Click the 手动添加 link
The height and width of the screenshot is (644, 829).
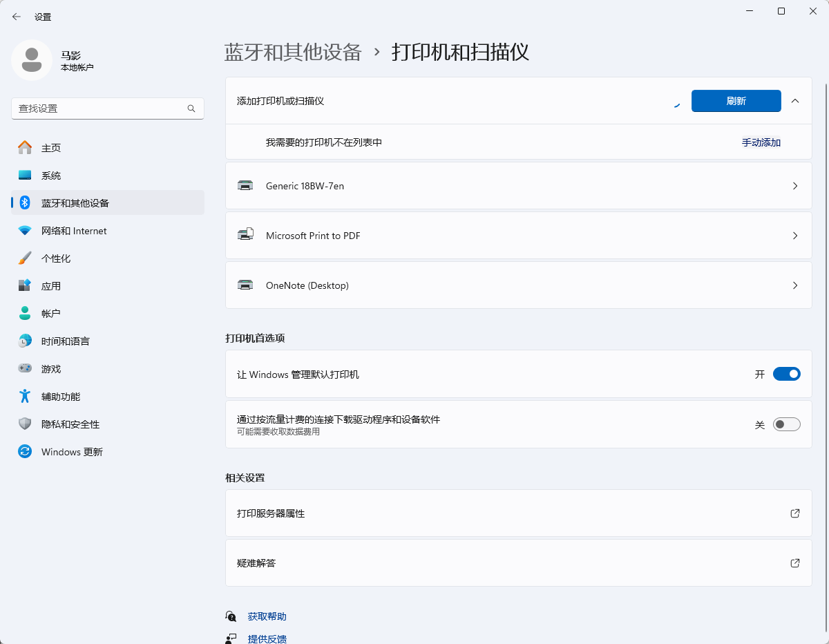[x=761, y=142]
